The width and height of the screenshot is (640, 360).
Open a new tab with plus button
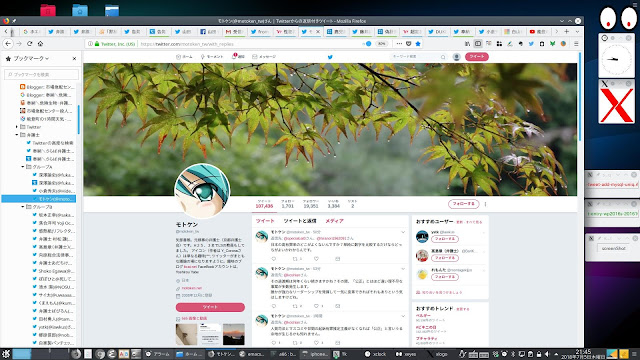pos(567,31)
